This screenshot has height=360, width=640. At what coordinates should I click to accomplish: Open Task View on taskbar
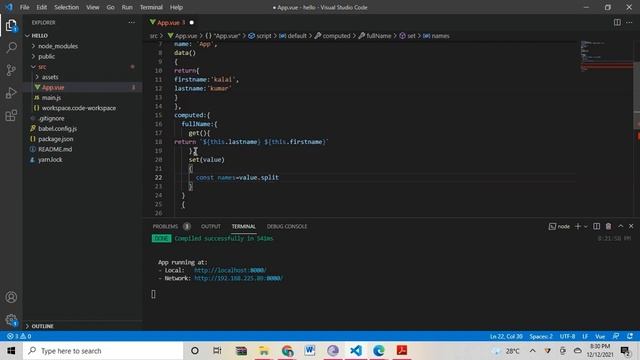tap(217, 351)
